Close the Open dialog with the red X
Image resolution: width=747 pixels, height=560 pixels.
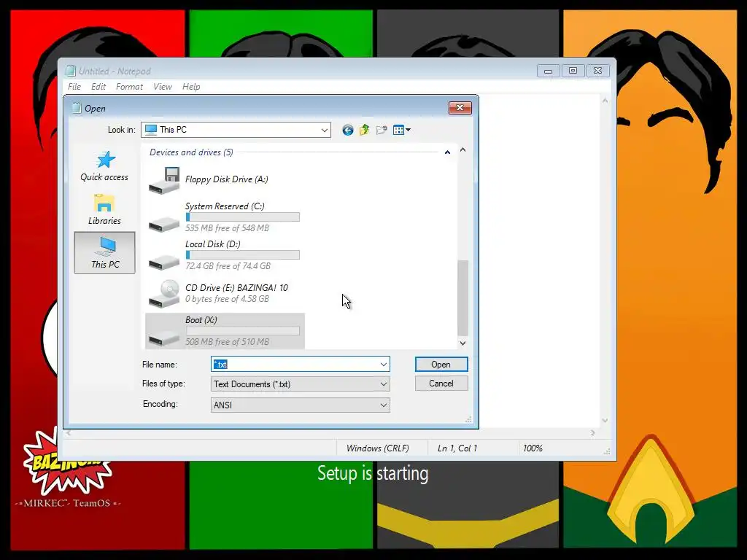[x=460, y=108]
